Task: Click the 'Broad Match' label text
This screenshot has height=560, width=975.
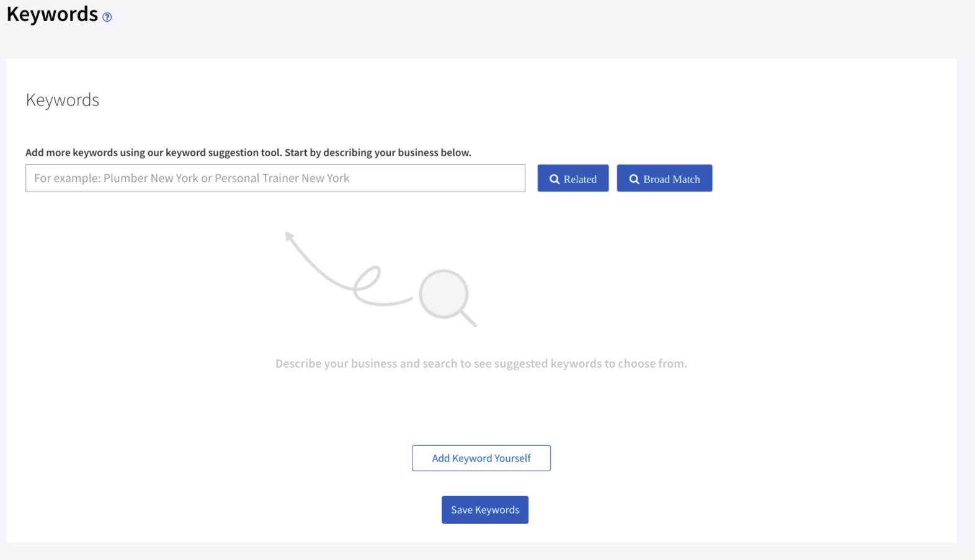Action: (671, 179)
